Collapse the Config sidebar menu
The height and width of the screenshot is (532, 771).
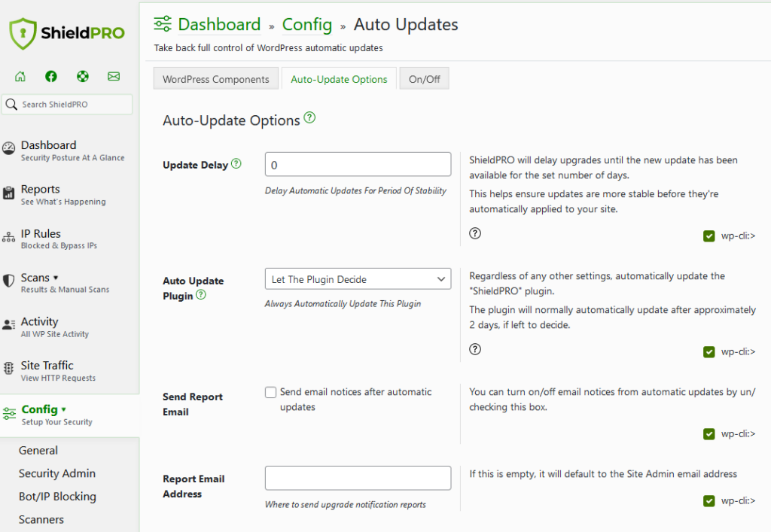pos(39,409)
